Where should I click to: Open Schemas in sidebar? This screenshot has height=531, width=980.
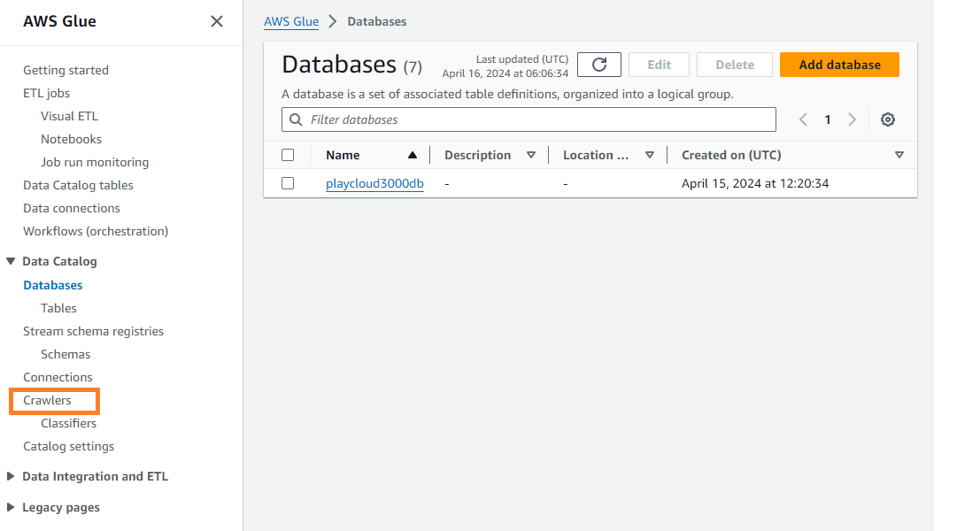click(x=66, y=354)
